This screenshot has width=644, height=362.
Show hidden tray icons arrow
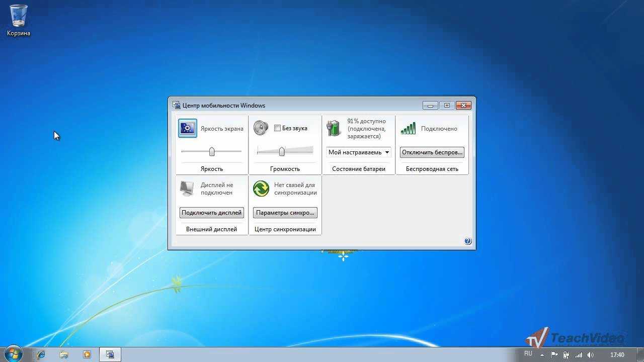[x=542, y=355]
